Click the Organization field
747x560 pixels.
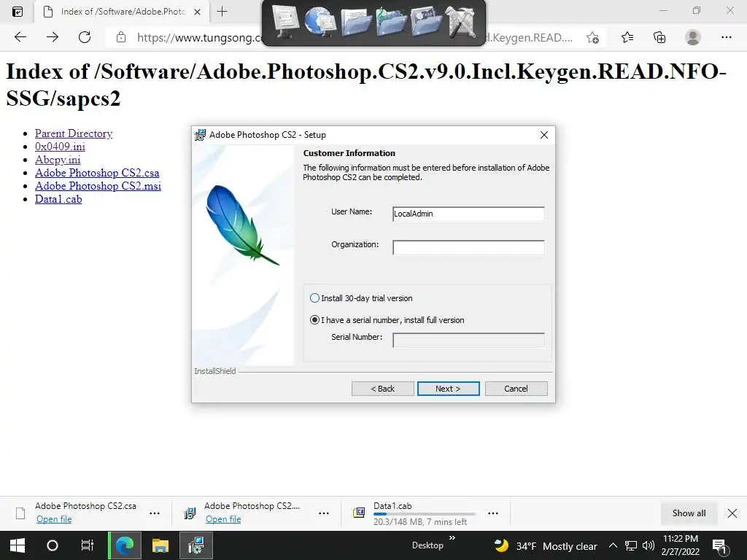[468, 247]
